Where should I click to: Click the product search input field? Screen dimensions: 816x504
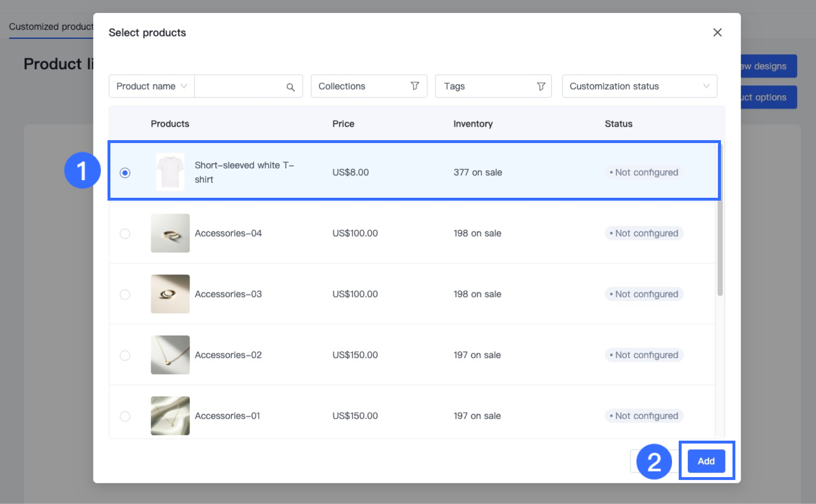(x=240, y=86)
